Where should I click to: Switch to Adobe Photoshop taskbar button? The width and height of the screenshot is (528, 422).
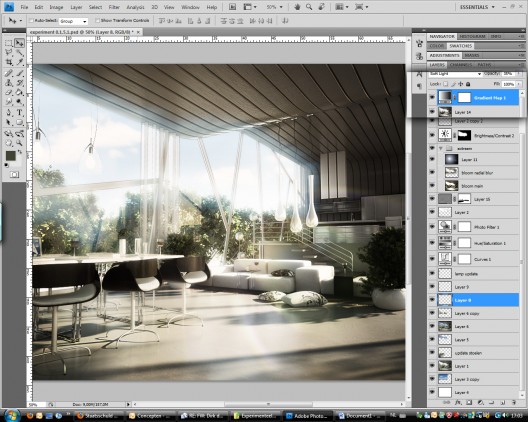308,416
